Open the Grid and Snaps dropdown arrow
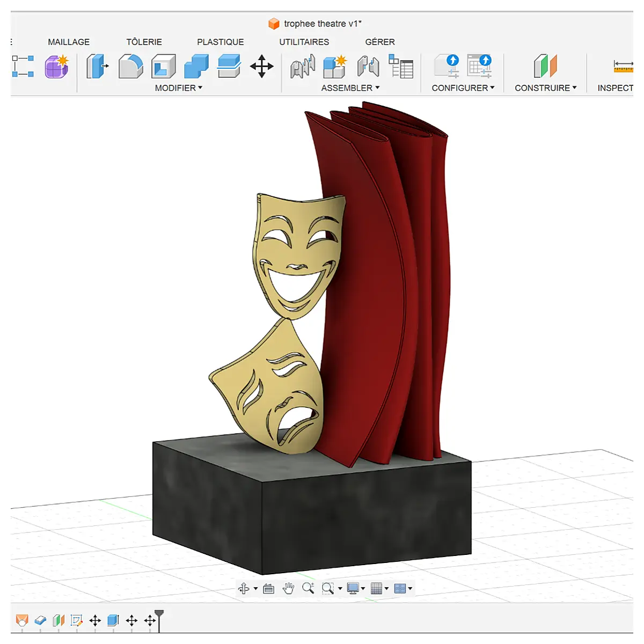Image resolution: width=644 pixels, height=644 pixels. pyautogui.click(x=386, y=589)
